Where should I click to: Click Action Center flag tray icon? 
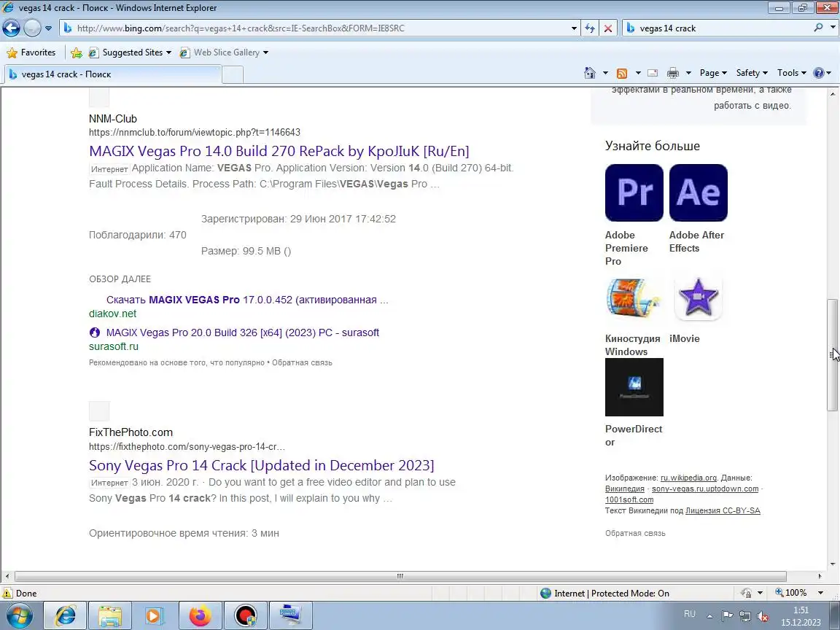coord(726,616)
